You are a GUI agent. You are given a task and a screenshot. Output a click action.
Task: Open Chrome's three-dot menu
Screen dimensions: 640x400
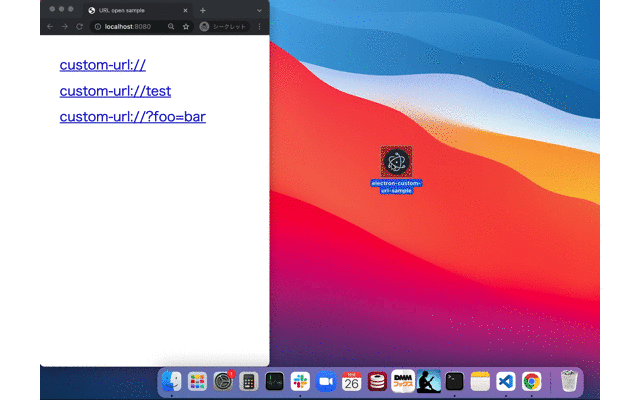pos(260,27)
